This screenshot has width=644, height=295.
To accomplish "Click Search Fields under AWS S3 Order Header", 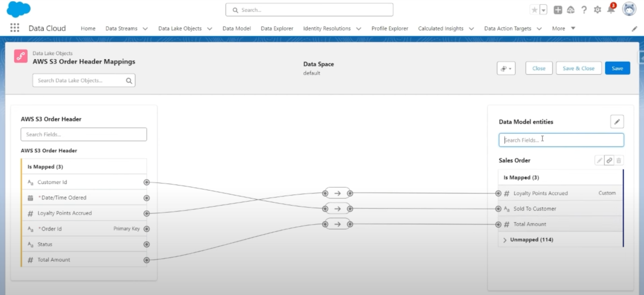I will [x=84, y=134].
